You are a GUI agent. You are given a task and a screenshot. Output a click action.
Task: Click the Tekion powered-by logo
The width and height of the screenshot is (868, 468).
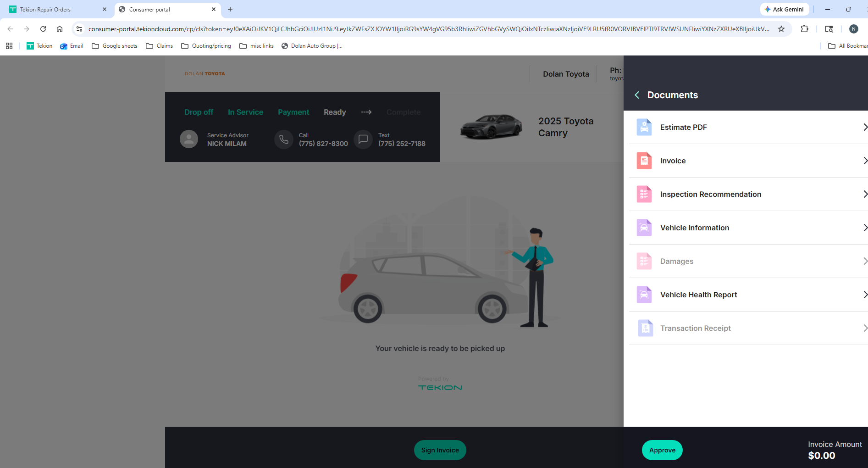point(440,388)
